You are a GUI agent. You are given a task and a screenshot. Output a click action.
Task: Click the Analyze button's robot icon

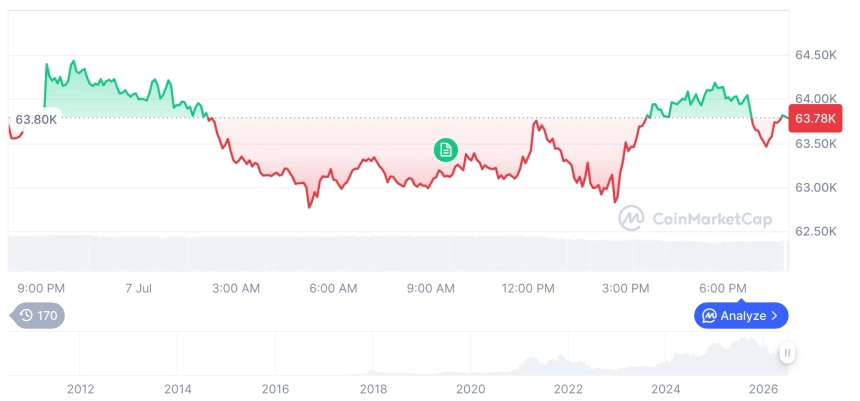click(710, 316)
